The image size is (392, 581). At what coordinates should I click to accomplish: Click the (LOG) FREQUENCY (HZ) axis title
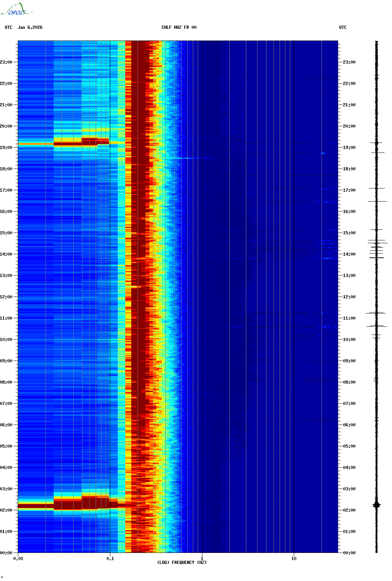click(x=182, y=563)
